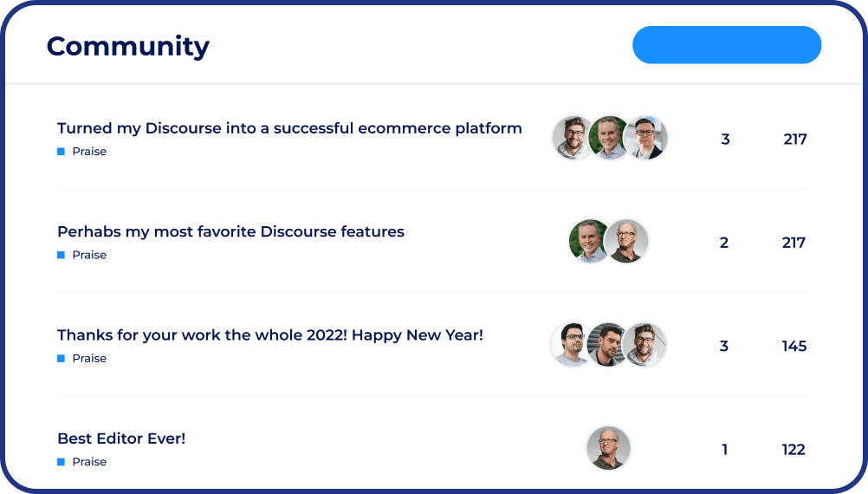Click the bald man avatar in the favorite features row

coord(626,242)
